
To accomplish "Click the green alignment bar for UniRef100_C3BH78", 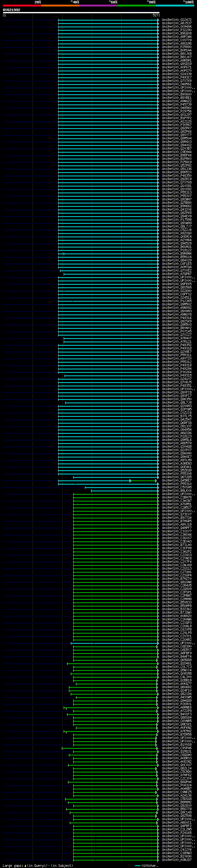I will (116, 497).
